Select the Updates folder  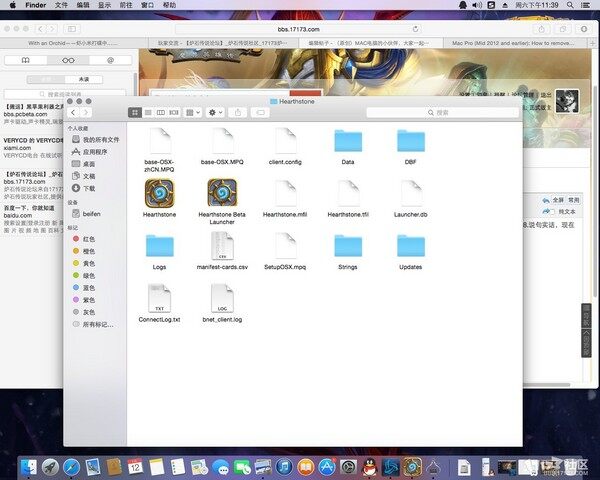411,245
